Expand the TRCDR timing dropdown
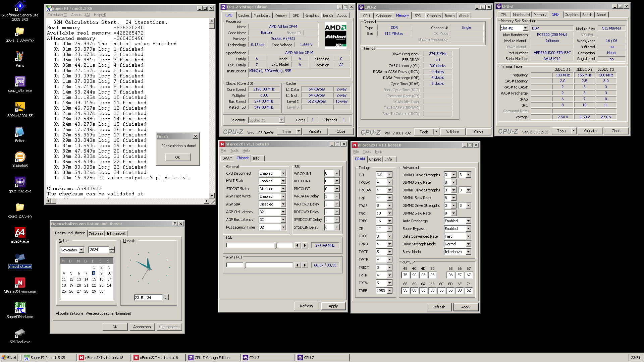This screenshot has height=362, width=644. pos(389,182)
